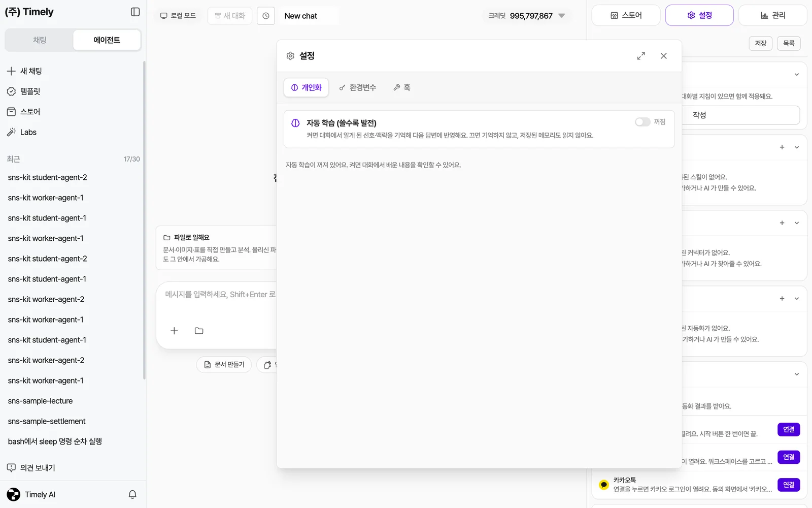812x508 pixels.
Task: Open Labs from the sidebar
Action: tap(28, 132)
